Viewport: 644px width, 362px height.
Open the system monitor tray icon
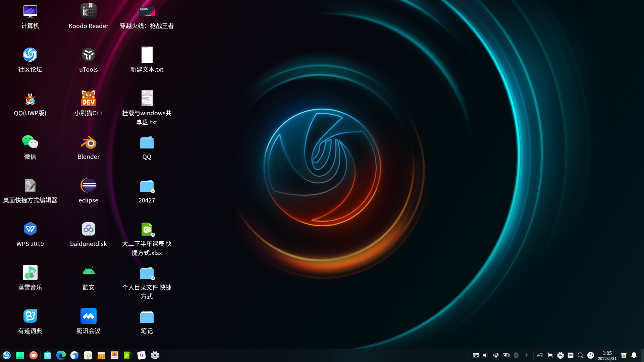pyautogui.click(x=560, y=355)
